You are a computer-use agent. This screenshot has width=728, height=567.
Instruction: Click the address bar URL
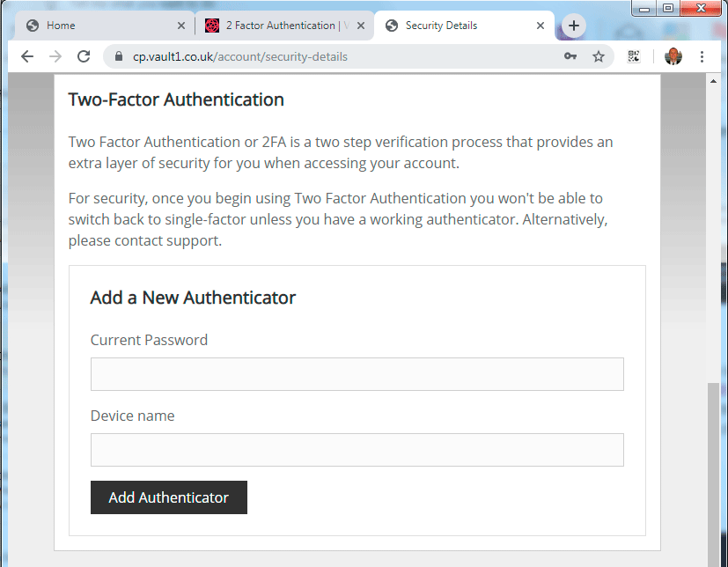pyautogui.click(x=240, y=56)
